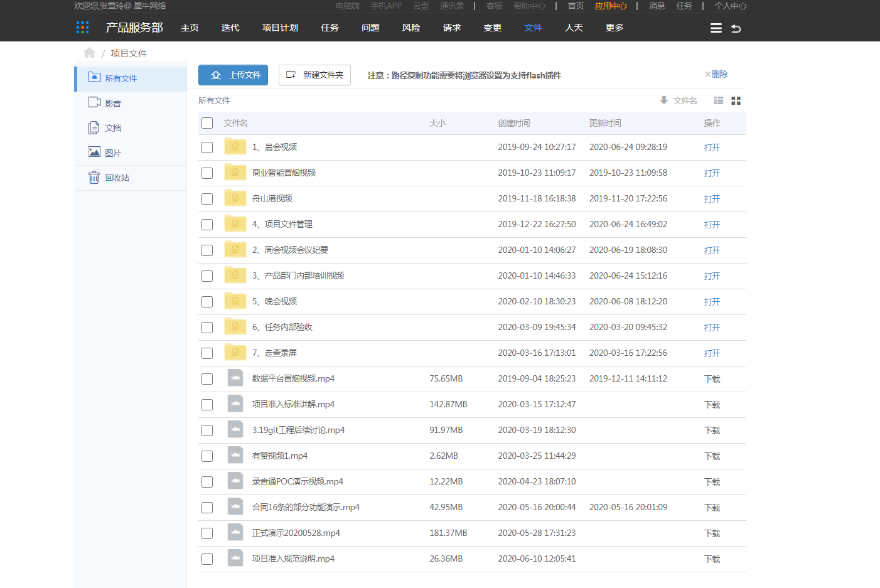Select 所有文件 in the sidebar
This screenshot has height=588, width=880.
point(131,78)
